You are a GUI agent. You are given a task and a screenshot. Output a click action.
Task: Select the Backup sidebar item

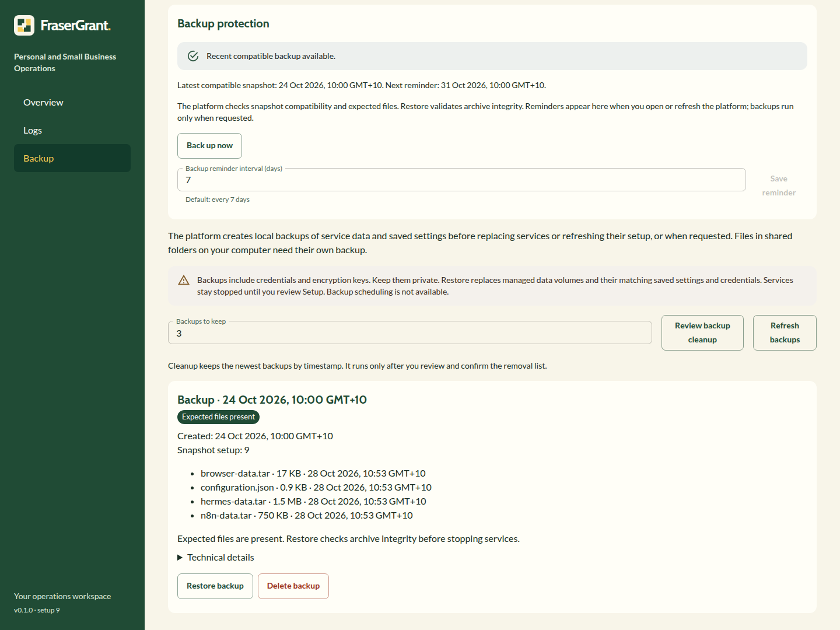[x=72, y=158]
